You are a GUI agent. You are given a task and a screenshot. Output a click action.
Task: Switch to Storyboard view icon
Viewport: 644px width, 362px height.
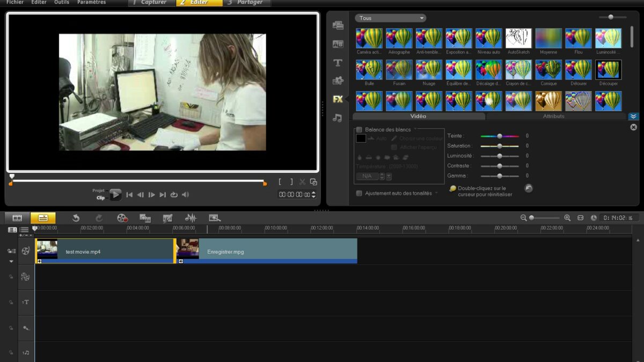(17, 218)
